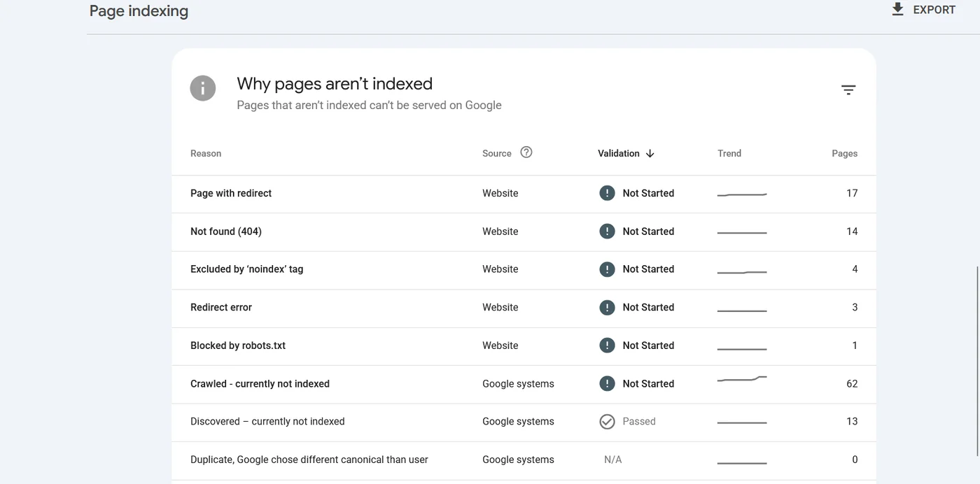
Task: Click the Not Started icon in Crawled row
Action: coord(607,383)
